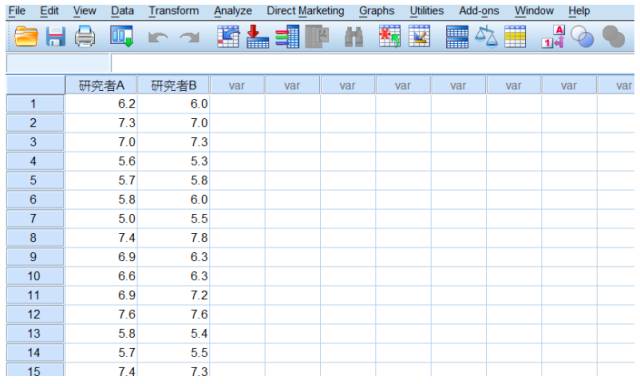
Task: Open the Select Cases tool
Action: (515, 37)
